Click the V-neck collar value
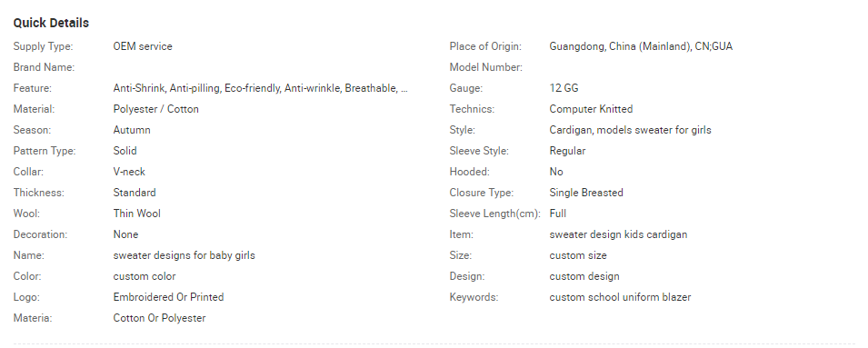This screenshot has height=348, width=868. click(129, 172)
